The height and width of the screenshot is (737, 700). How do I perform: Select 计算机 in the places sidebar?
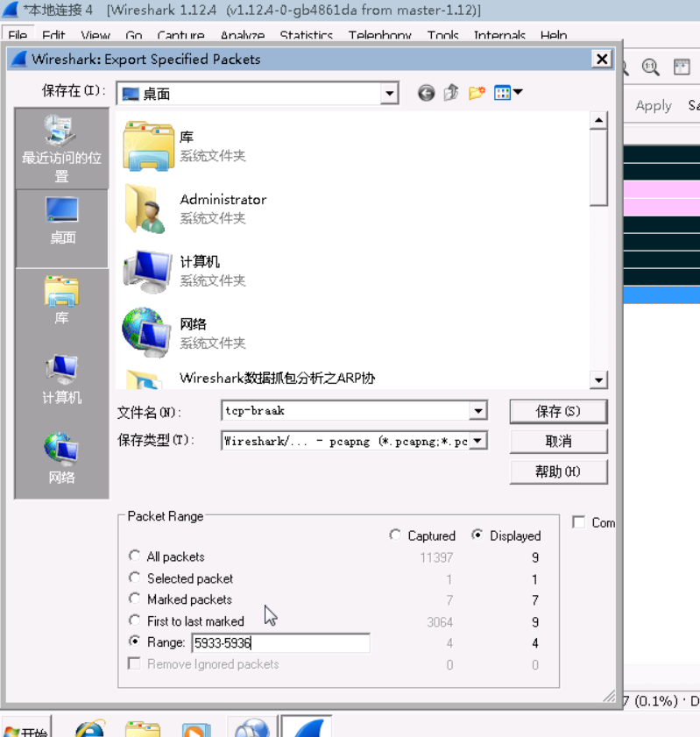click(x=61, y=379)
